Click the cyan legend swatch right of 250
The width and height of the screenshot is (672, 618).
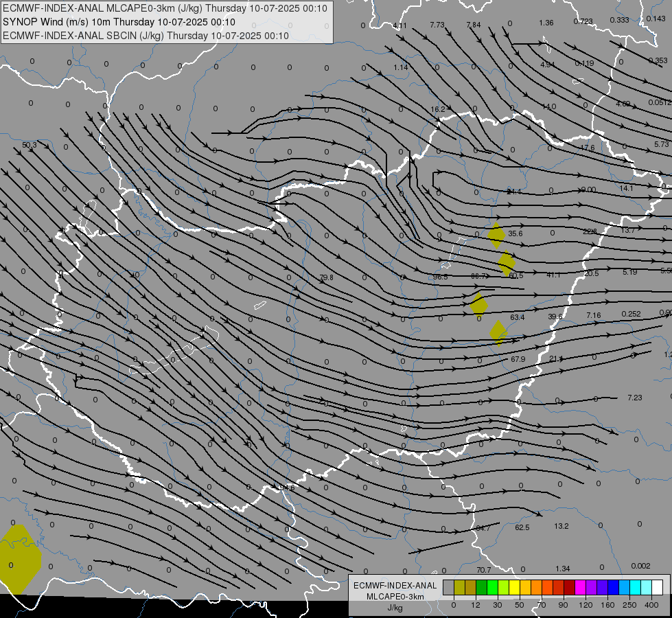[x=636, y=587]
